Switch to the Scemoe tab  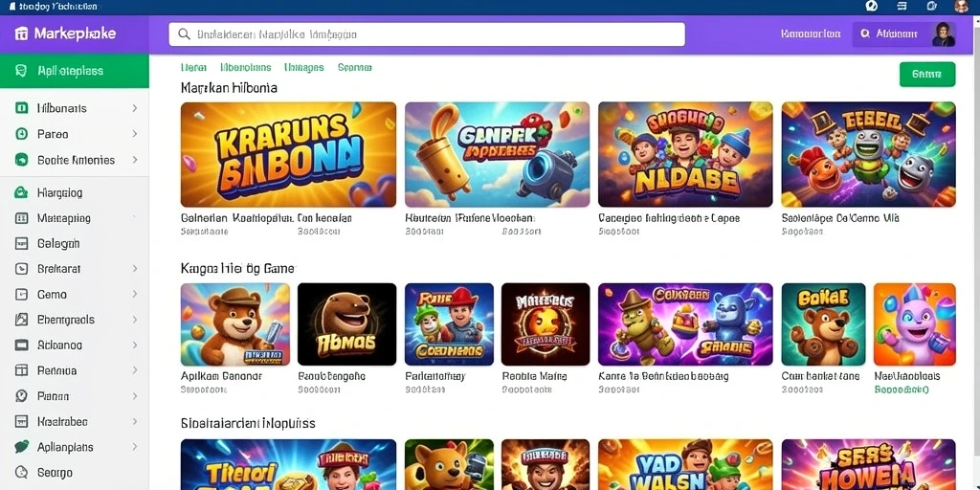pyautogui.click(x=354, y=67)
